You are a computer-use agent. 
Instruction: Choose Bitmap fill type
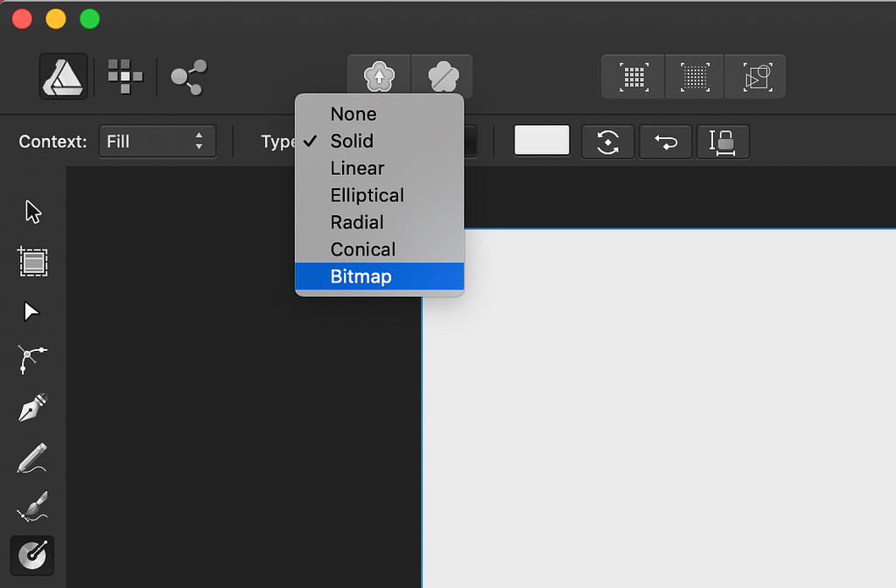tap(380, 276)
